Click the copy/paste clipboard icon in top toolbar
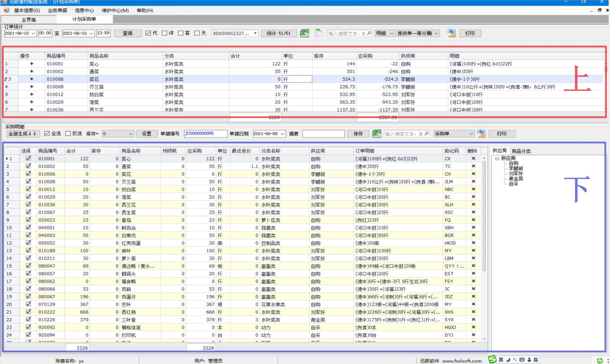Image resolution: width=610 pixels, height=364 pixels. [318, 33]
